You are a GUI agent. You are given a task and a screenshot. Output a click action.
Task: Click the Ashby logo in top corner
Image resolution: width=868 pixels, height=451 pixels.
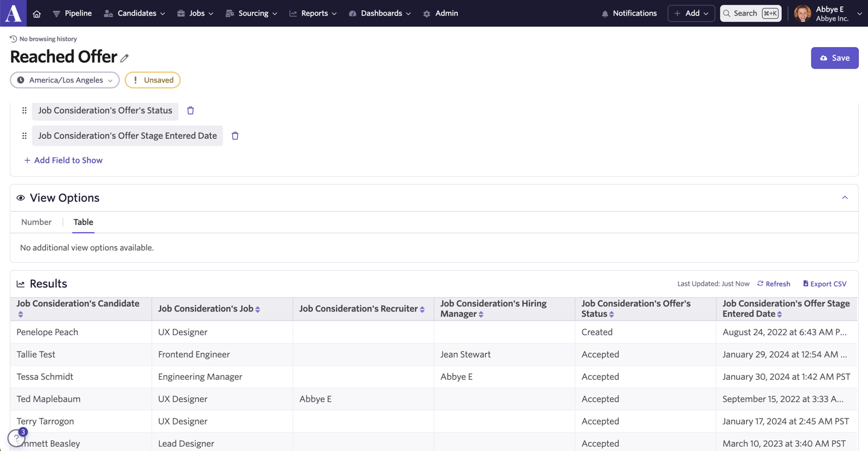[13, 13]
